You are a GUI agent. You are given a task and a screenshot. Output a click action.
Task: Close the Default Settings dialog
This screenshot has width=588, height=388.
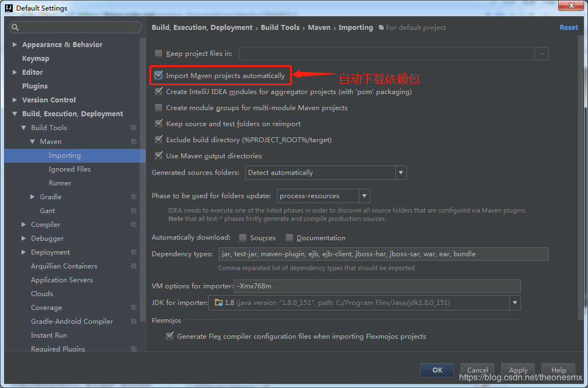point(571,6)
